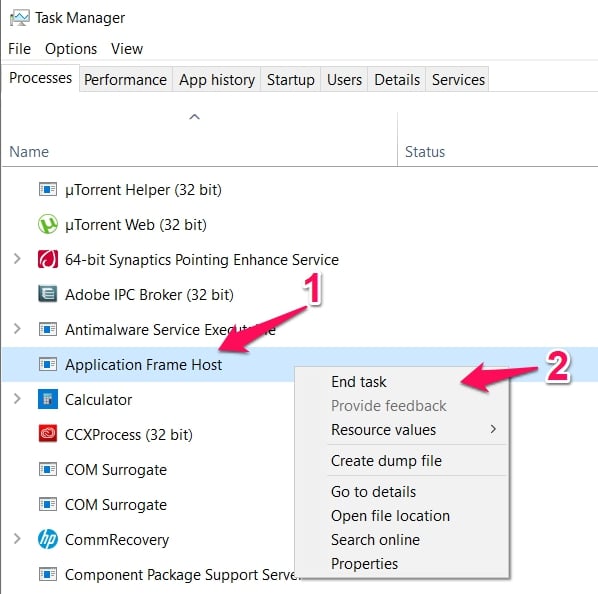
Task: Expand the 64-bit Synaptics Pointing Enhance Service row
Action: 17,259
